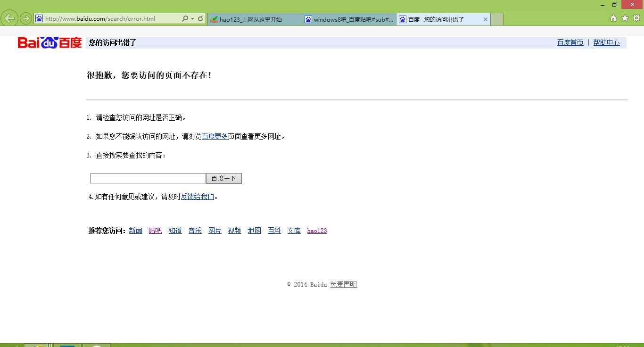Screen dimensions: 644x347
Task: Click the search text box on page
Action: [148, 178]
